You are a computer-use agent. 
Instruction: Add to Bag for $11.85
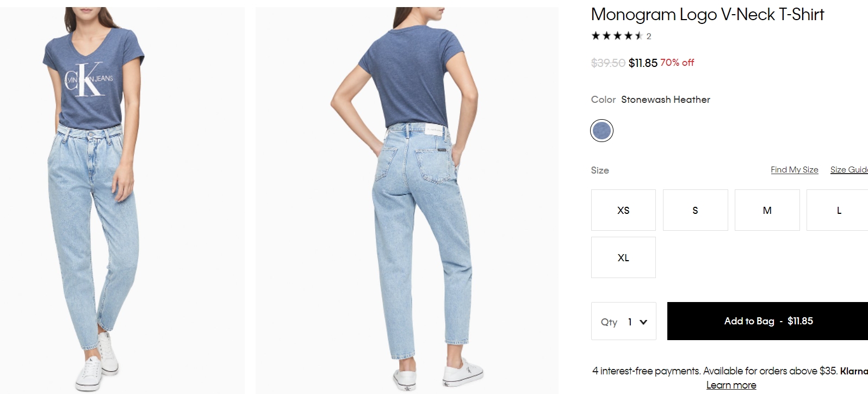767,321
